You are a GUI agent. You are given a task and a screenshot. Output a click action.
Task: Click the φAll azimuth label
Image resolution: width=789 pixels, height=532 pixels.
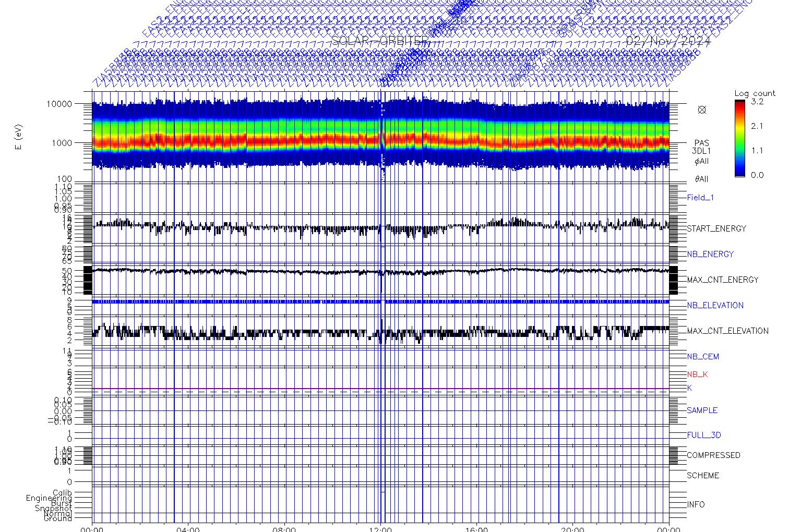coord(702,161)
